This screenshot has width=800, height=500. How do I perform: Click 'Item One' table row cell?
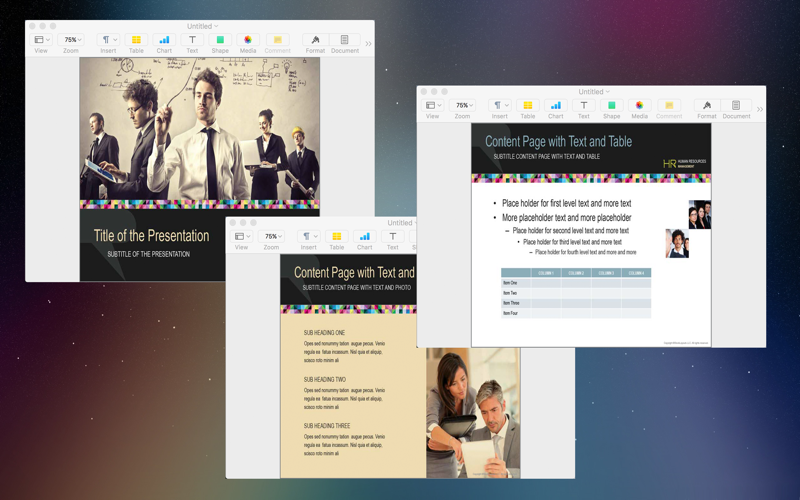[516, 283]
